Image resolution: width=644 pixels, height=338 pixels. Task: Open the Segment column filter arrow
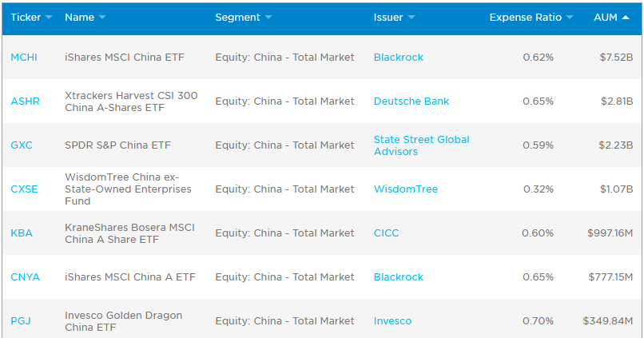268,18
